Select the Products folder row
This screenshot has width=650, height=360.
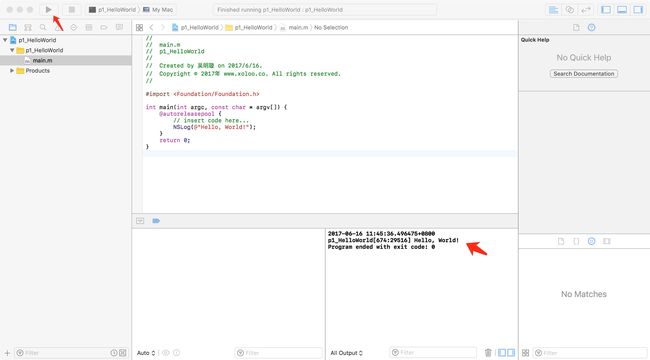click(x=65, y=71)
